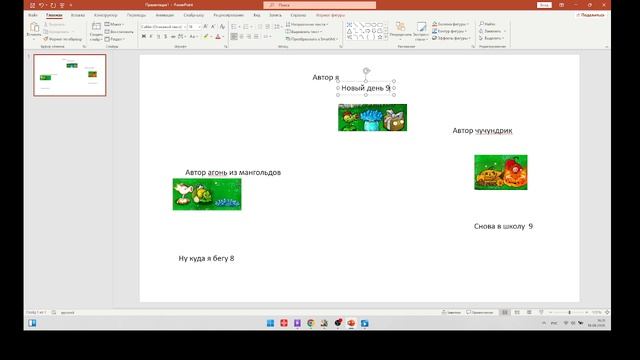
Task: Toggle underline formatting
Action: click(158, 37)
